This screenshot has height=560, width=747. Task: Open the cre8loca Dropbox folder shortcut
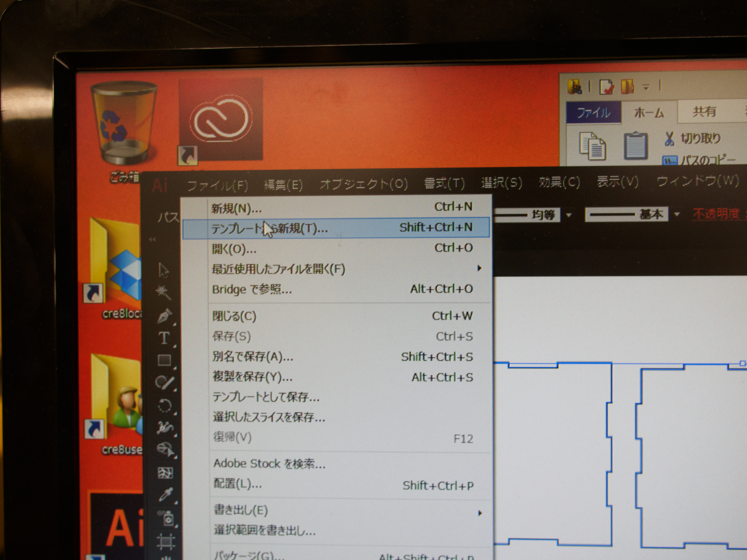pos(115,268)
